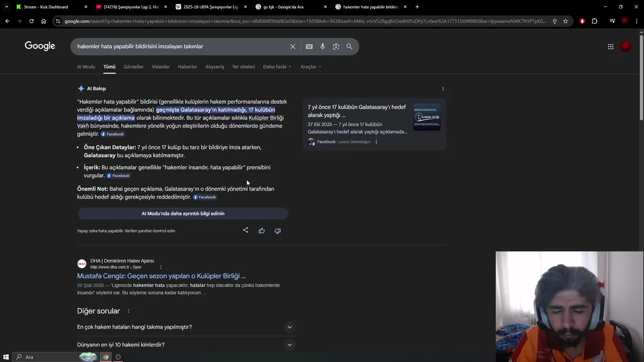Open three-dot menu next to DHA result

coord(161,267)
